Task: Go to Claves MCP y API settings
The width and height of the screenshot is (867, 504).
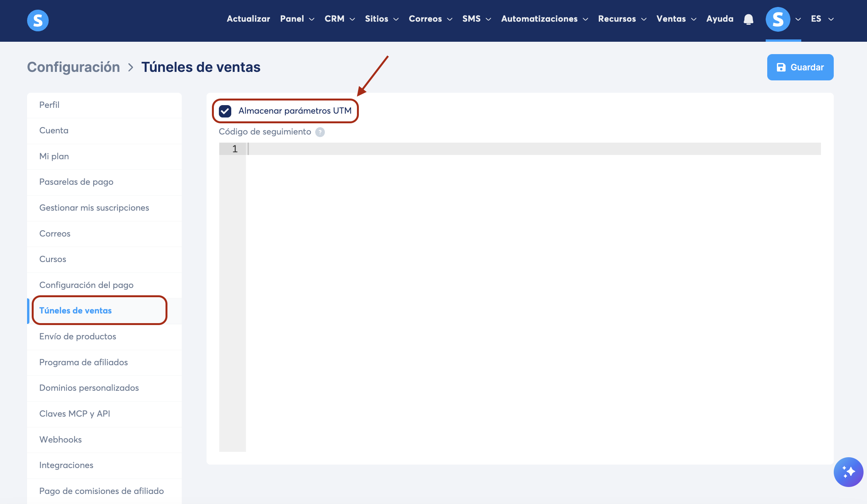Action: click(75, 414)
